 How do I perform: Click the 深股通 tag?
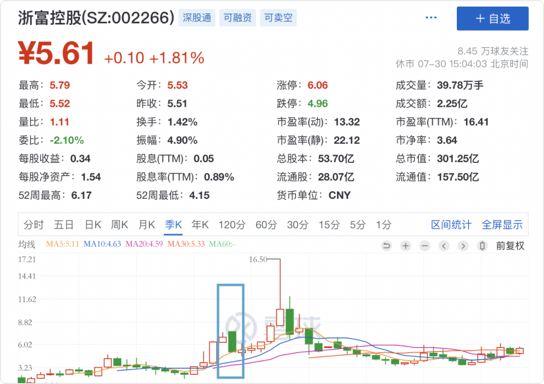click(197, 18)
